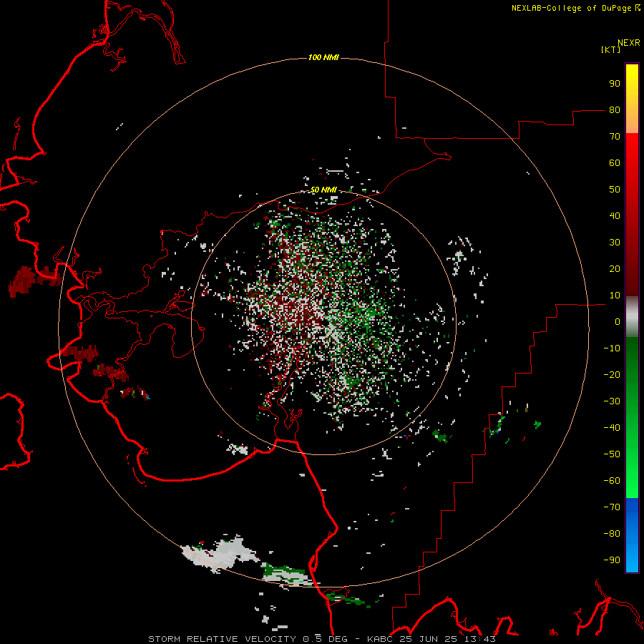The width and height of the screenshot is (644, 644).
Task: Click the 10 value on velocity scale
Action: (615, 296)
